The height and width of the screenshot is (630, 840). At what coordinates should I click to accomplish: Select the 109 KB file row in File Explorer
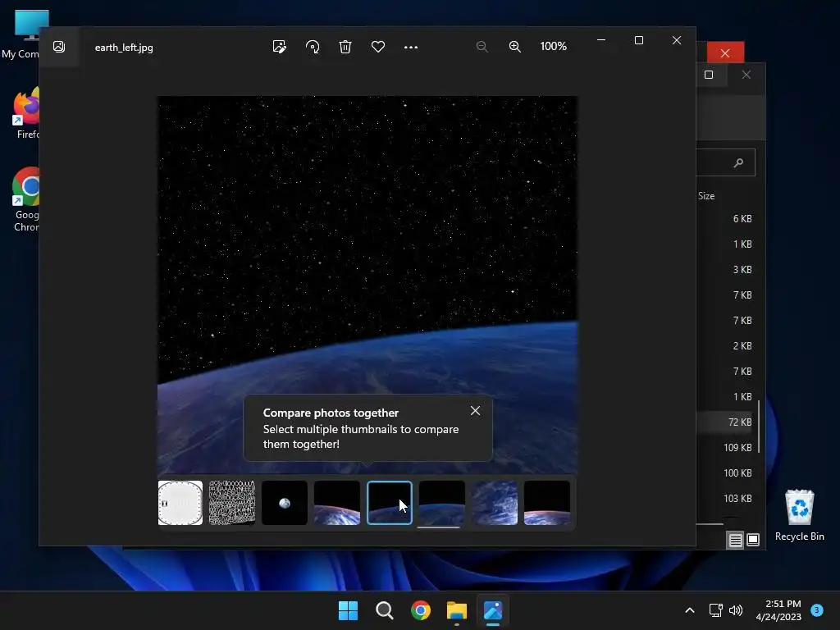click(726, 447)
